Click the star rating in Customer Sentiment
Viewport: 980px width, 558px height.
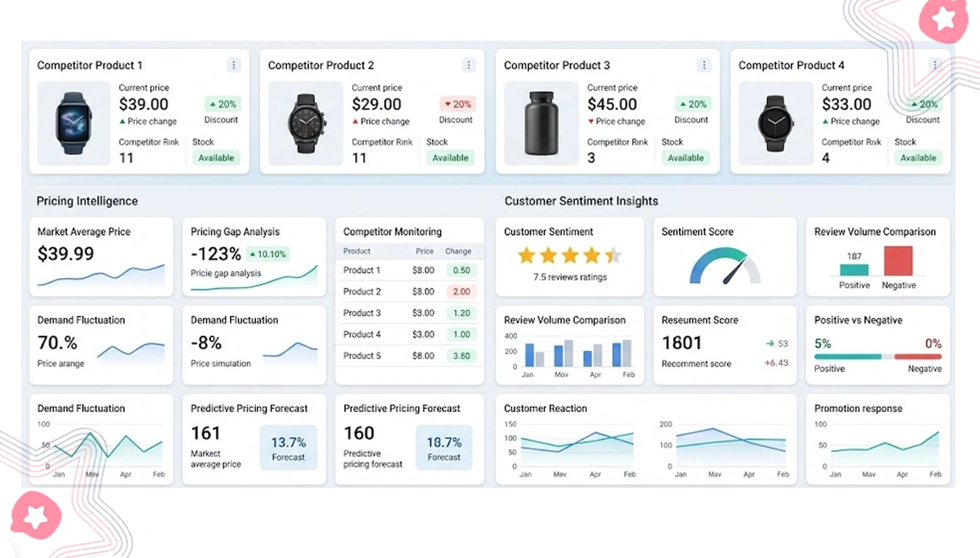coord(570,256)
